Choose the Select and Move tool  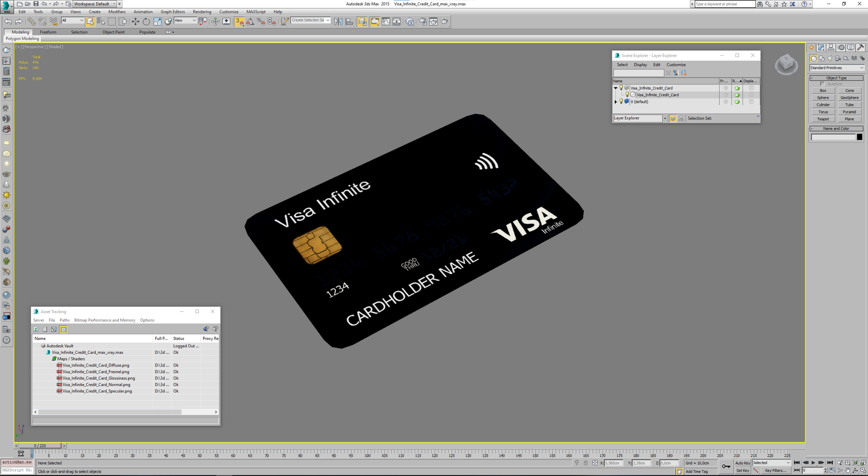click(135, 21)
